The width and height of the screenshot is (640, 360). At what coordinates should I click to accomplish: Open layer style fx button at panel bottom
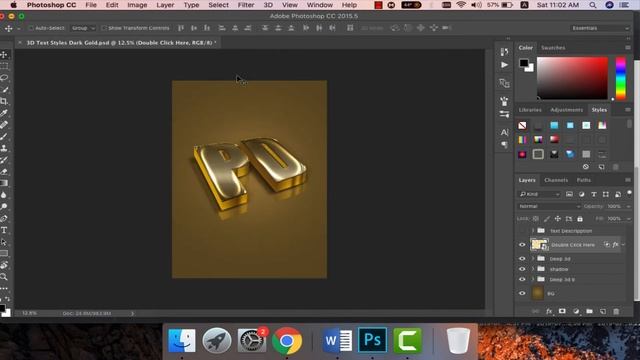tap(549, 311)
